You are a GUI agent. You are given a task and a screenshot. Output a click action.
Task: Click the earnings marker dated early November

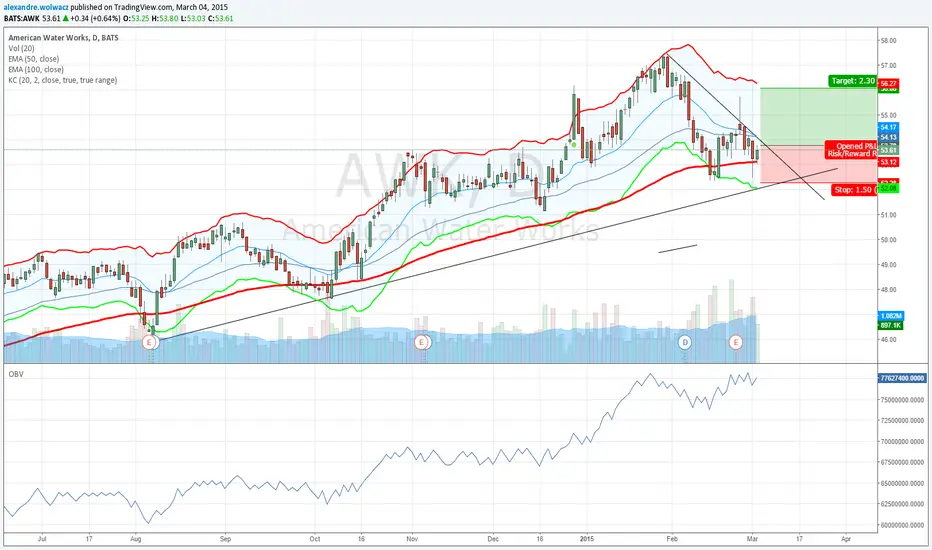[422, 342]
